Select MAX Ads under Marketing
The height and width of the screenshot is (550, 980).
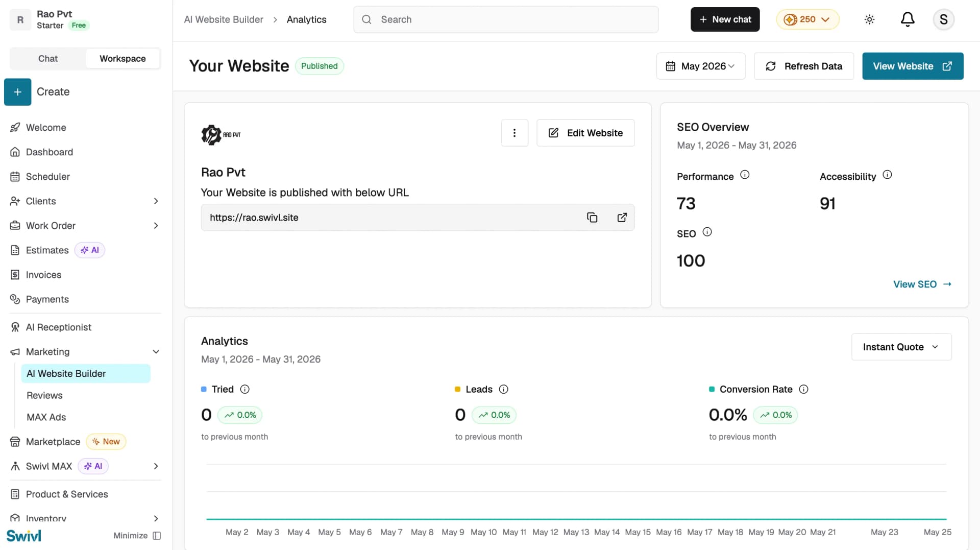coord(46,417)
